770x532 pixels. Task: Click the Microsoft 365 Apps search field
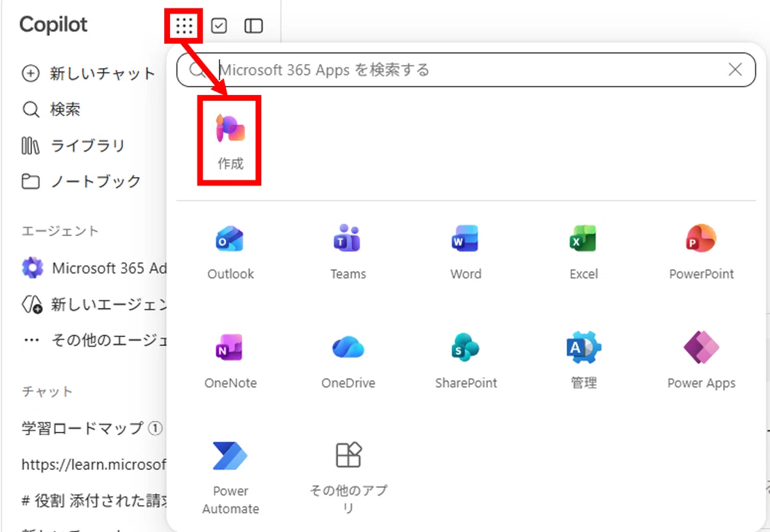(x=466, y=70)
